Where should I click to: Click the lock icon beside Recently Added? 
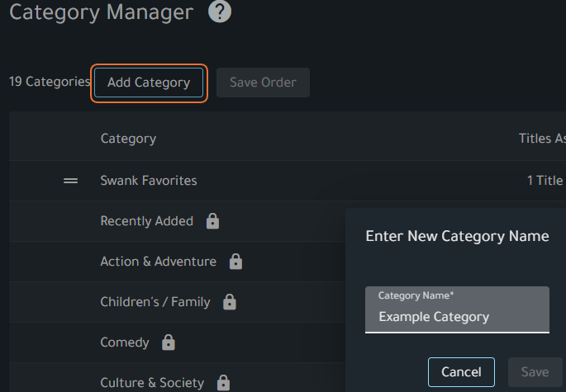pyautogui.click(x=212, y=221)
